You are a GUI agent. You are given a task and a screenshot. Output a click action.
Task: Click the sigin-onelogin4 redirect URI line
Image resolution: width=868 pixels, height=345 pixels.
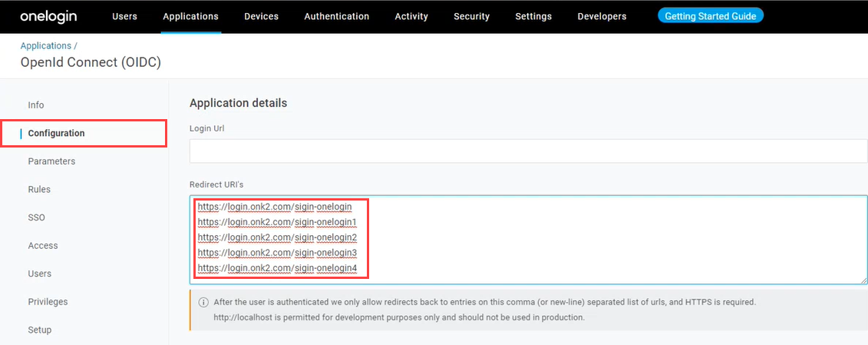(277, 268)
